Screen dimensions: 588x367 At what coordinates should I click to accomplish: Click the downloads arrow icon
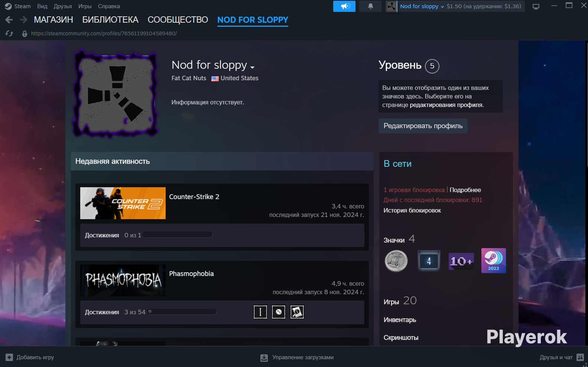[x=264, y=358]
